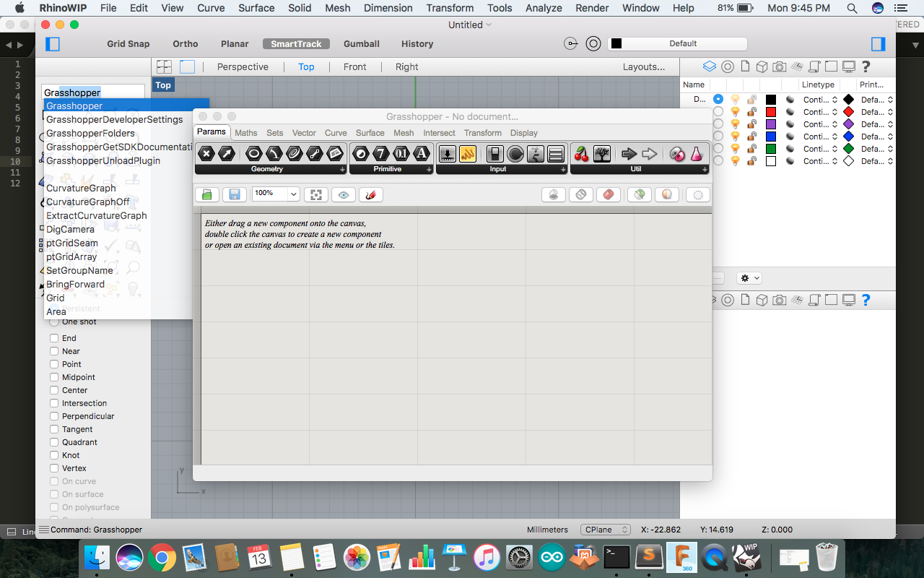Enable the Point object snap checkbox
This screenshot has height=578, width=924.
point(54,364)
